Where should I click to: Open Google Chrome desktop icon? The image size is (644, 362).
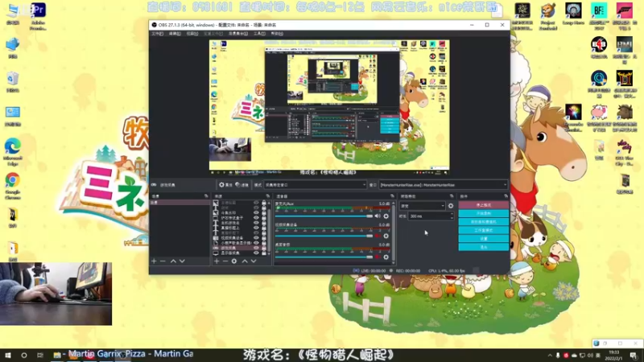point(13,186)
